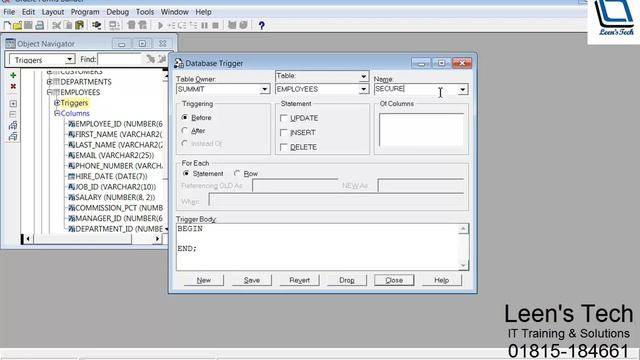
Task: Click the Expand icon in Navigator sidebar
Action: [x=13, y=104]
